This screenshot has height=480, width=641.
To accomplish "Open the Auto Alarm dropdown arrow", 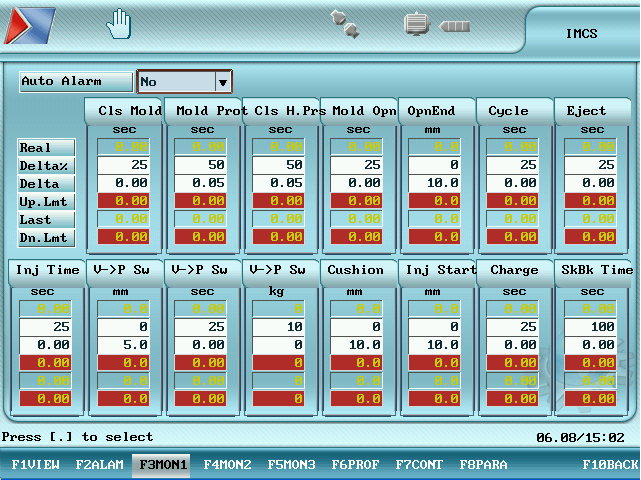I will pyautogui.click(x=223, y=82).
